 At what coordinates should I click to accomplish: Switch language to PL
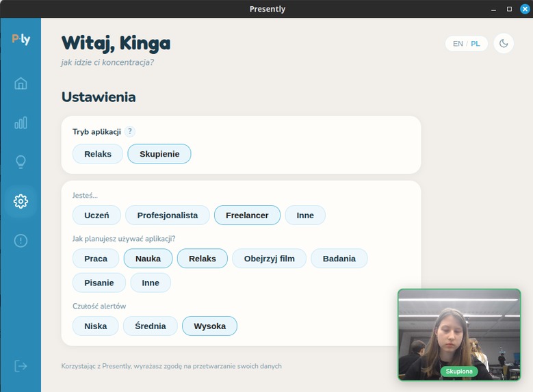[476, 44]
